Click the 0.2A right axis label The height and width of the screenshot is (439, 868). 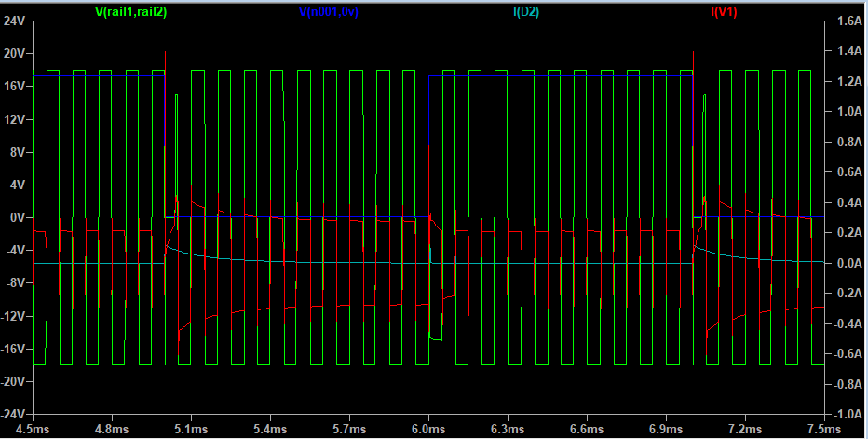click(x=849, y=233)
